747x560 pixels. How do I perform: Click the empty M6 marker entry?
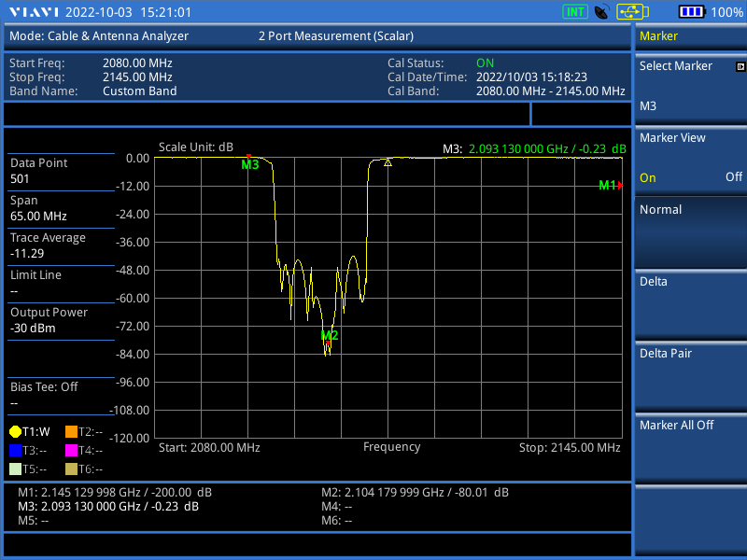(x=336, y=521)
